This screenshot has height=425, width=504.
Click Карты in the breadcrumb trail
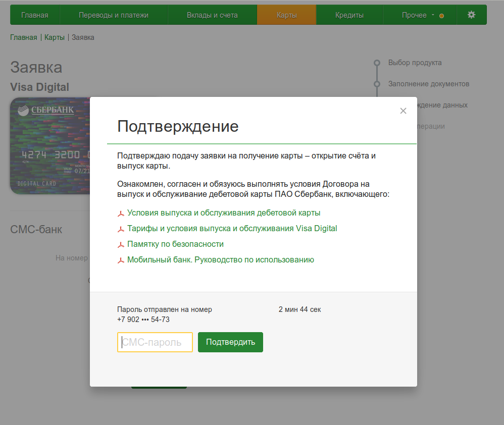pos(55,37)
